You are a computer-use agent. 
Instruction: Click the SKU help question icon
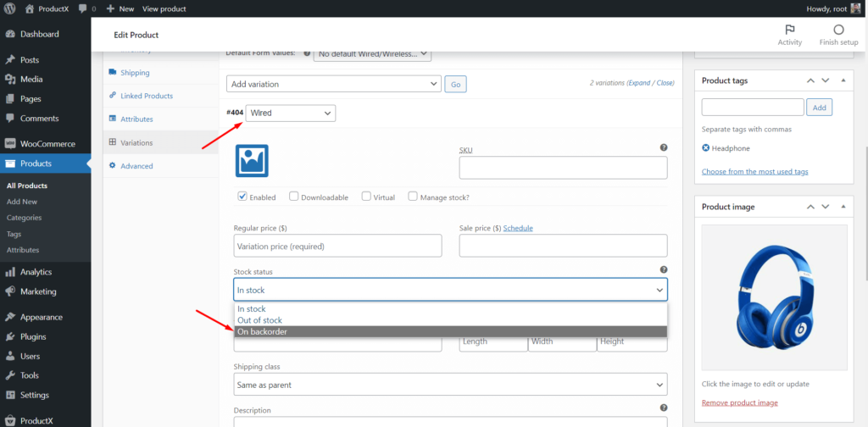(664, 147)
